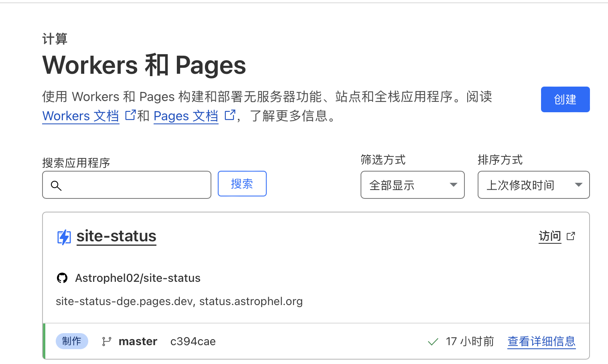Click the 计算 breadcrumb label
The image size is (608, 364).
pyautogui.click(x=55, y=39)
